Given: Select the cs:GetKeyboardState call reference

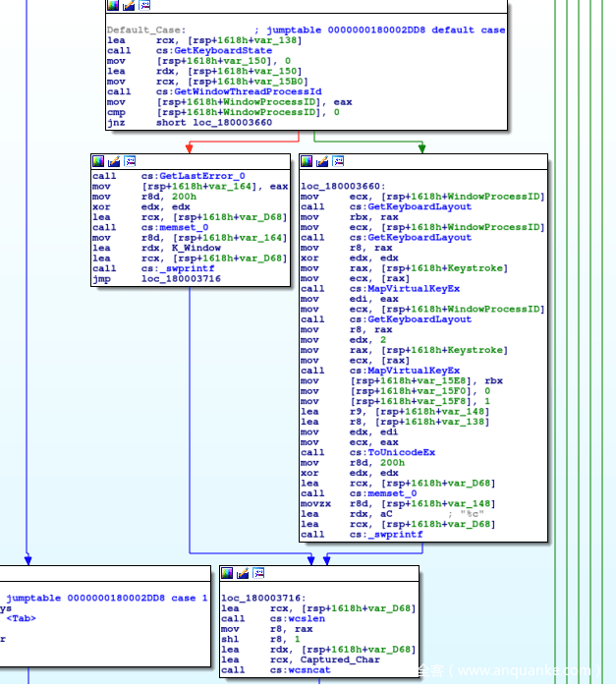Looking at the screenshot, I should [213, 50].
